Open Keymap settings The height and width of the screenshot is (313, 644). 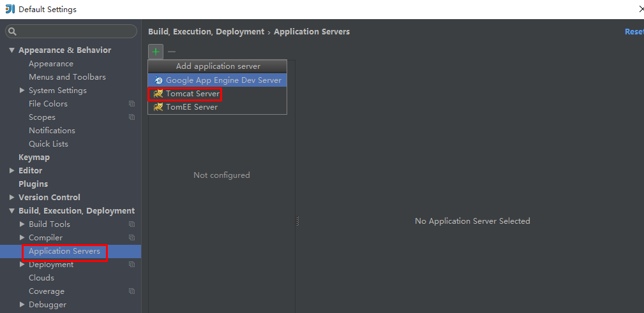click(x=34, y=157)
